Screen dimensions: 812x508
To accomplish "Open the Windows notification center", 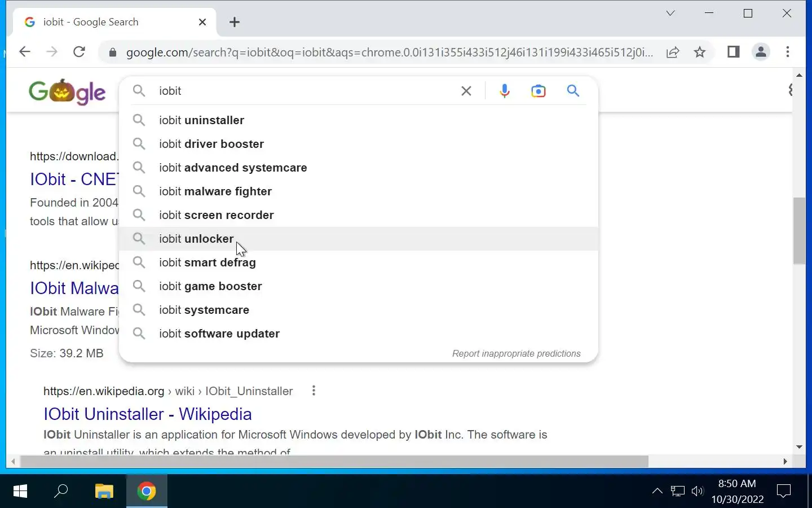I will [x=784, y=491].
